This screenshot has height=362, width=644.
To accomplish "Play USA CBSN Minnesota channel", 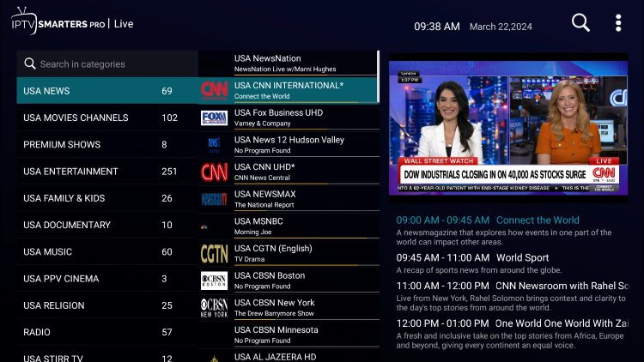I will 288,334.
